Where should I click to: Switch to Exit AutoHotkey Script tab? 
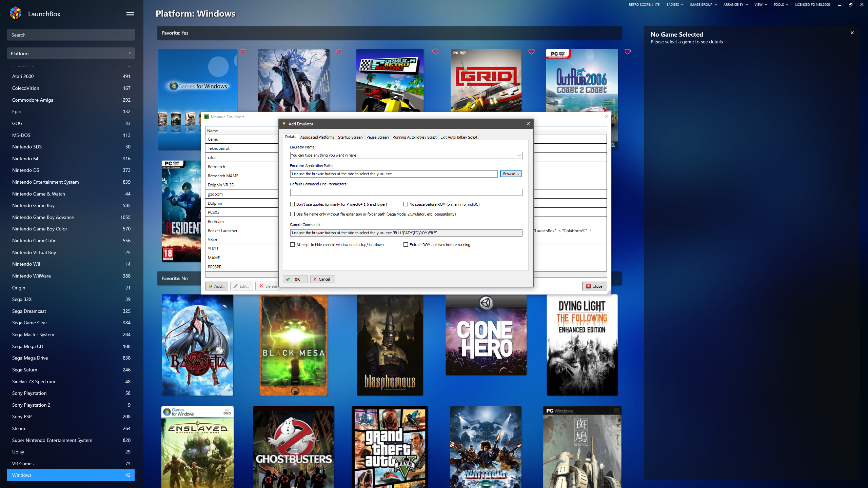(x=458, y=137)
